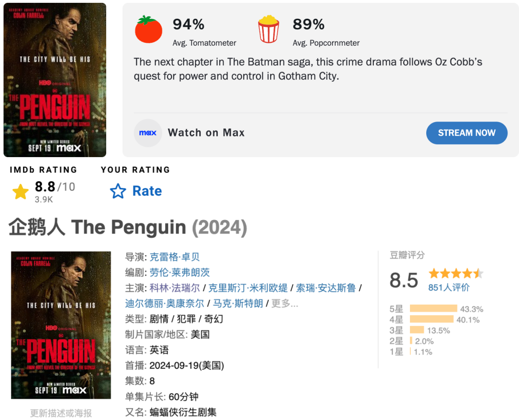Click the round Max logo icon

148,133
